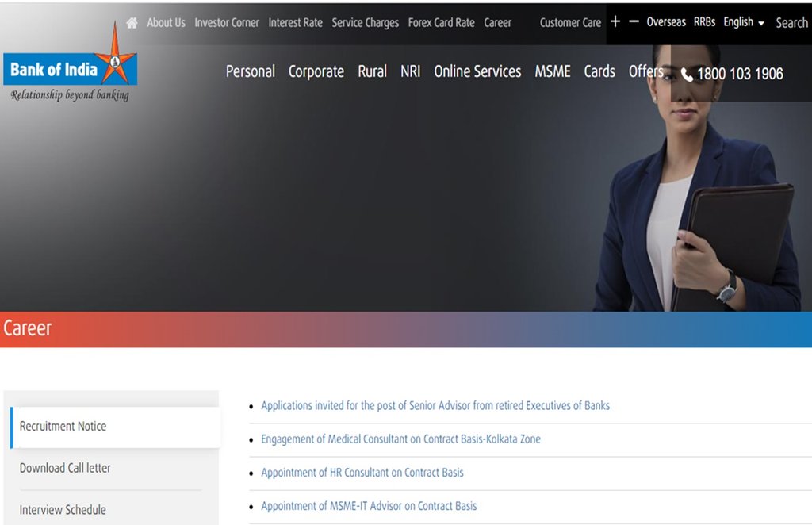Open MSME-IT Advisor appointment notice

click(369, 506)
